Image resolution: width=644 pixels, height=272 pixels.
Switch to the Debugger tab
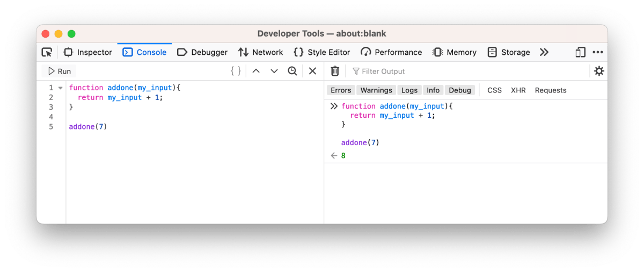click(202, 52)
